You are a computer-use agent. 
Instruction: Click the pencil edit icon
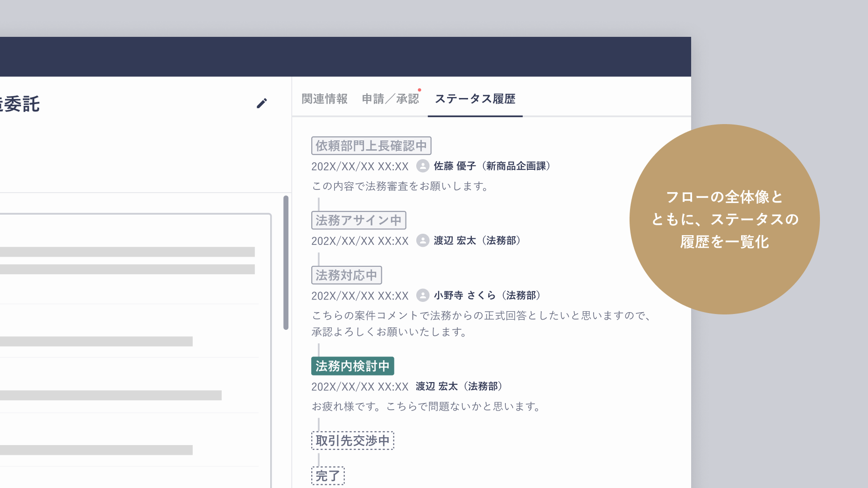[262, 103]
